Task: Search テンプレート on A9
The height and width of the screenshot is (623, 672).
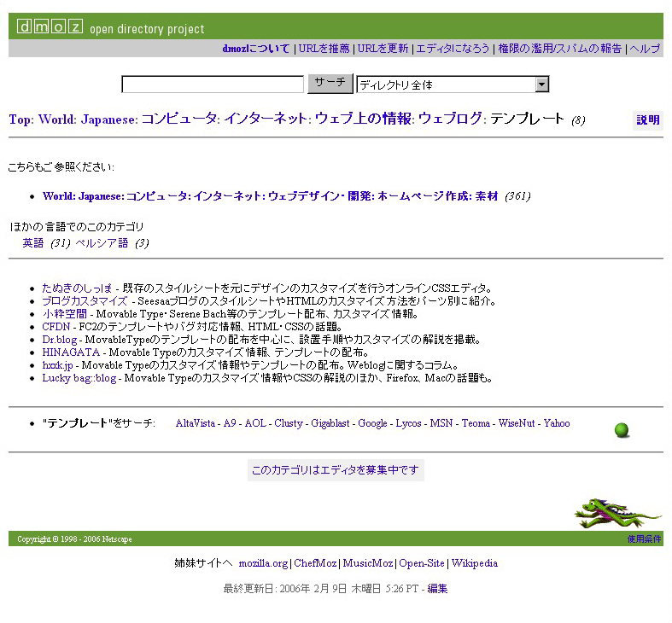Action: 230,423
